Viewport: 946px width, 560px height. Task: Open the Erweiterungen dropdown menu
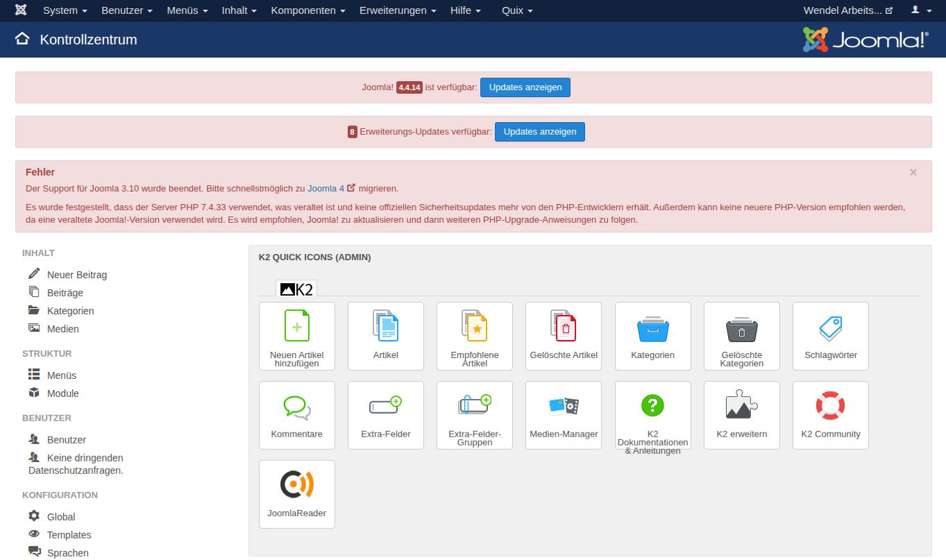(x=398, y=10)
